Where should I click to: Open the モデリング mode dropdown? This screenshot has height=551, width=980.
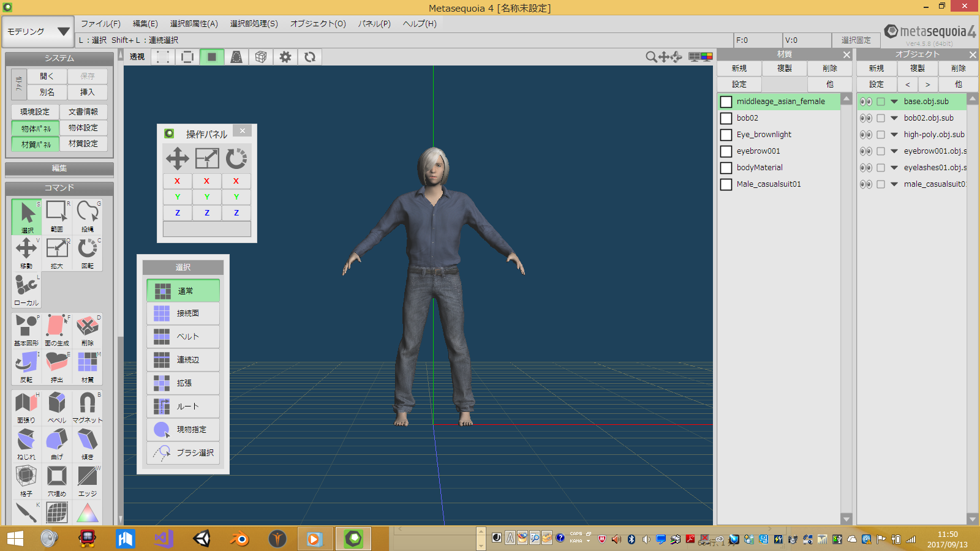point(38,31)
